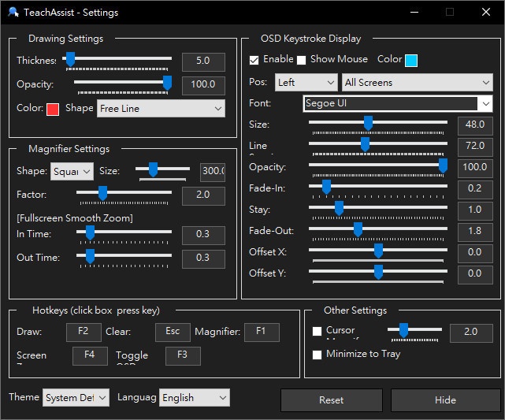
Task: Enable the Show Mouse checkbox
Action: tap(301, 60)
